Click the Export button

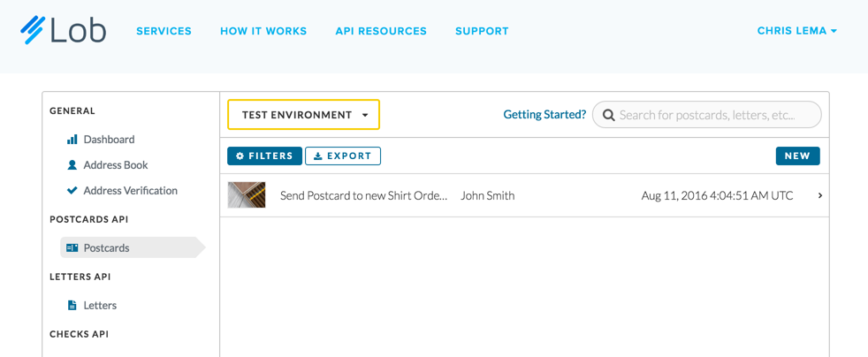(343, 156)
